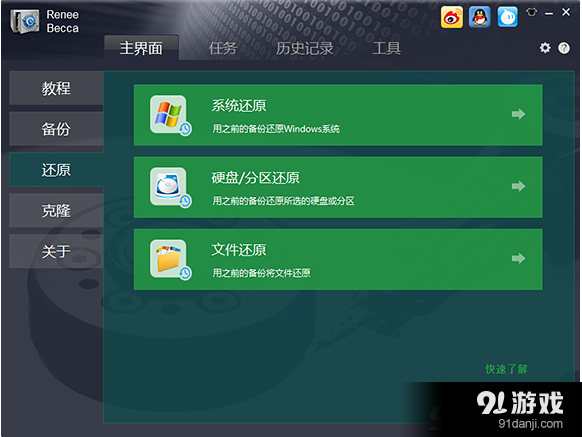Viewport: 582px width, 437px height.
Task: Click the 快速了解 link
Action: pyautogui.click(x=506, y=369)
